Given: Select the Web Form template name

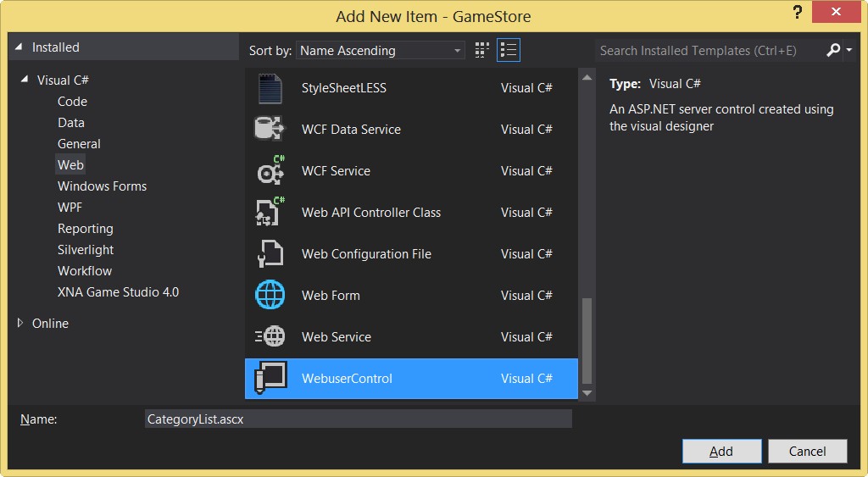Looking at the screenshot, I should pyautogui.click(x=331, y=295).
